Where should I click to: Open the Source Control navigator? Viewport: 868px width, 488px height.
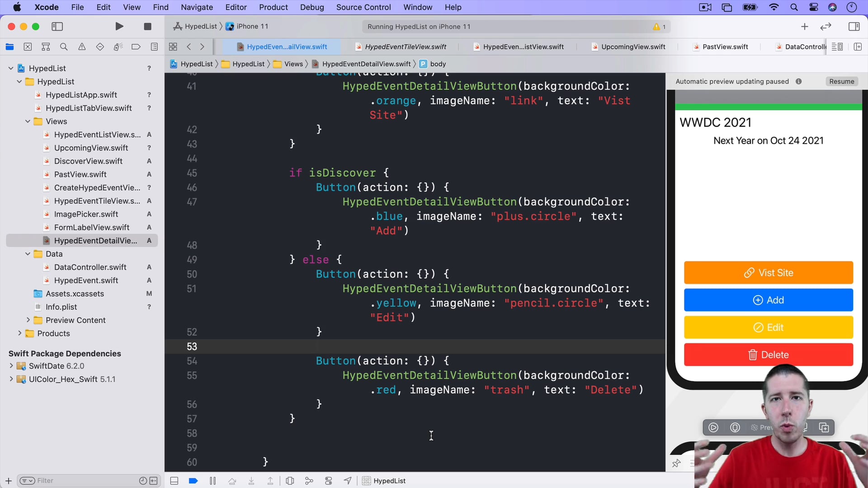[x=28, y=47]
